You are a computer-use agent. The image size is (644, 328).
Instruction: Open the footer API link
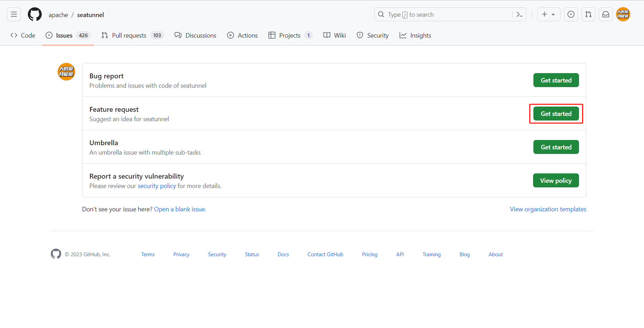400,255
